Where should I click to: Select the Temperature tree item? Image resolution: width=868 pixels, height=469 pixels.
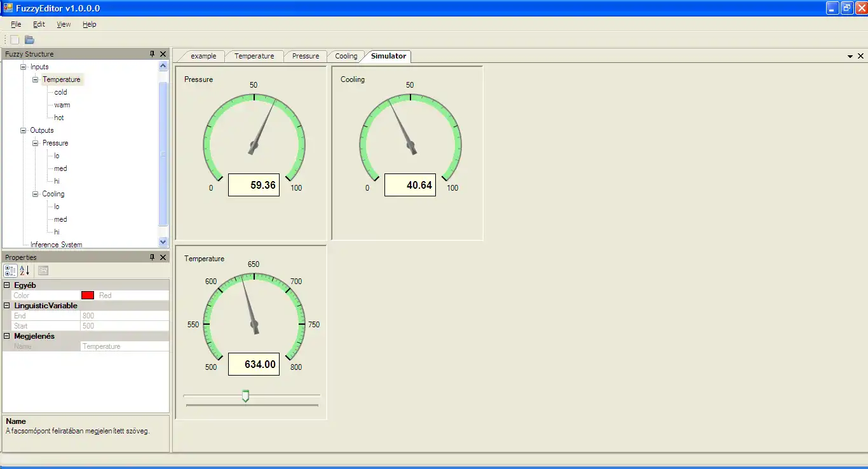click(x=62, y=79)
